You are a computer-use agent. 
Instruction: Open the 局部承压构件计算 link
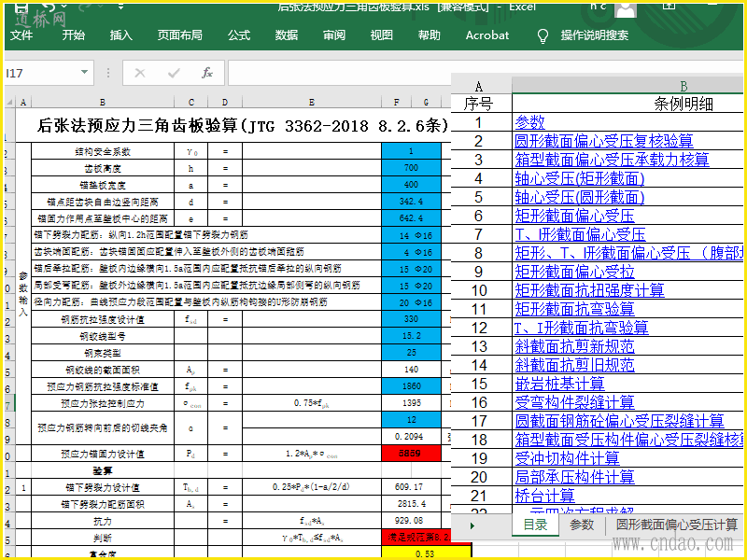[574, 477]
